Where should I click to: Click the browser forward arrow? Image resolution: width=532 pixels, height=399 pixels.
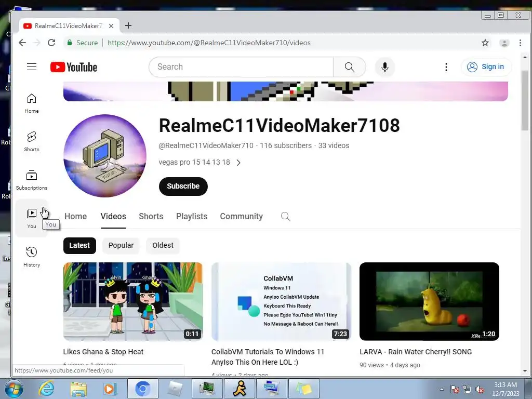(x=37, y=43)
